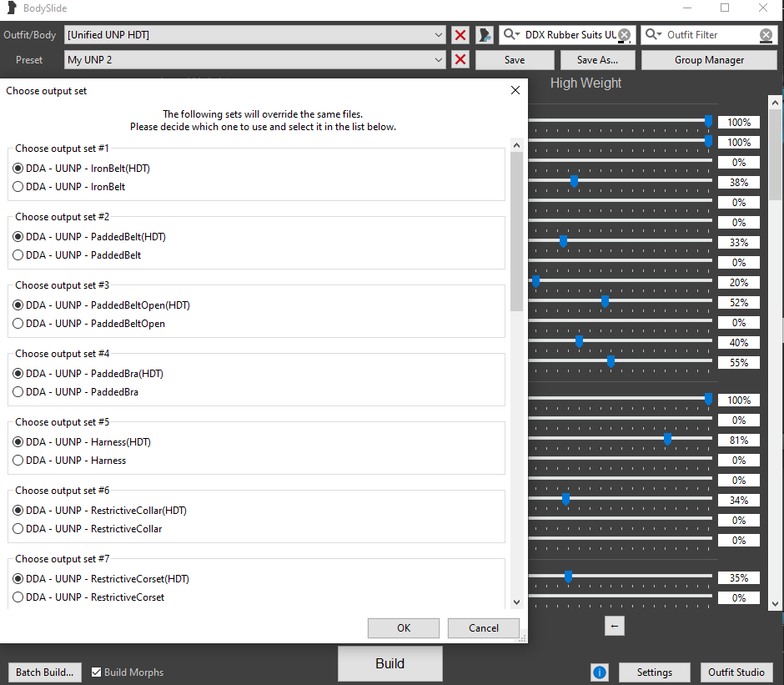This screenshot has width=784, height=685.
Task: Open the group filter search magnifier
Action: click(x=511, y=34)
